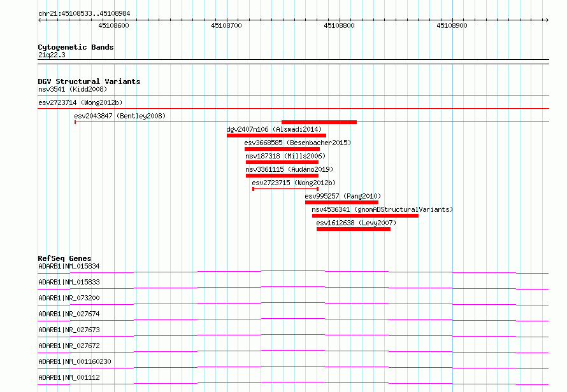567x392 pixels.
Task: Click the right arrow end of ruler
Action: (547, 20)
